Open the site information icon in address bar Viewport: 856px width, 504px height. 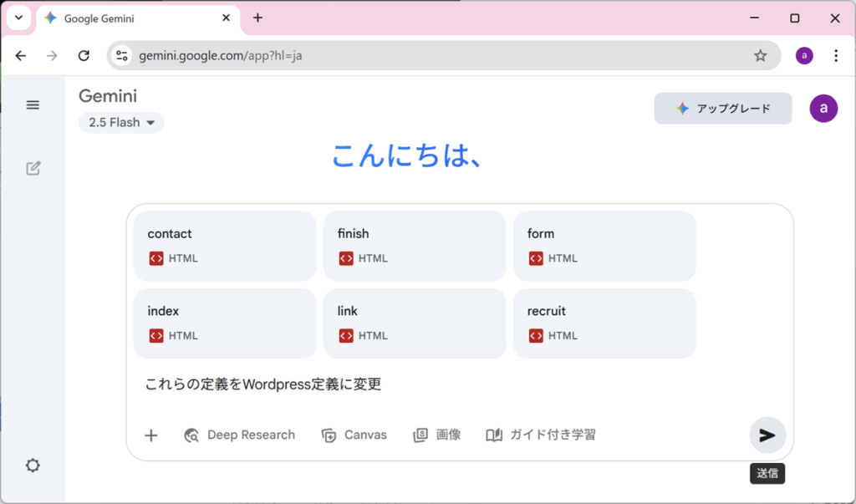(122, 56)
